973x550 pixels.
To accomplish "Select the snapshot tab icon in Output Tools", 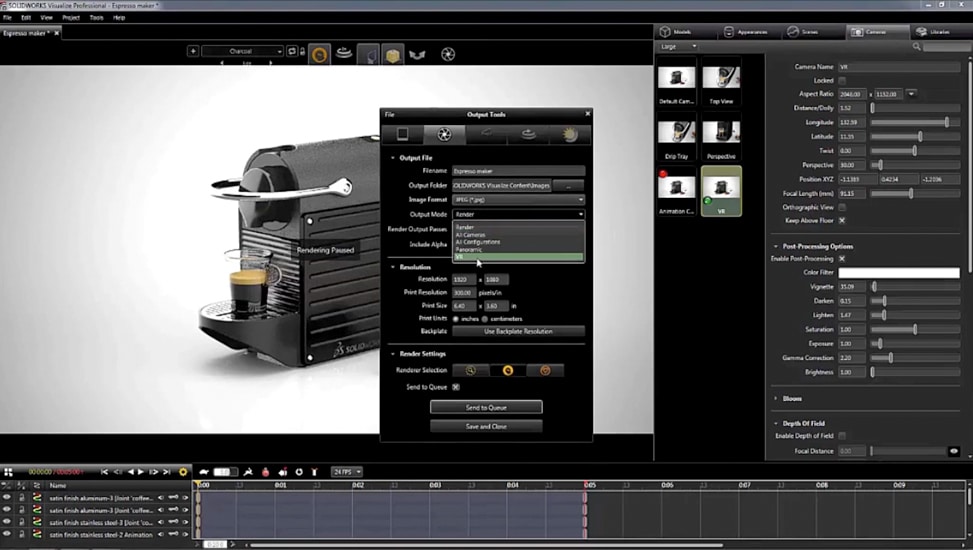I will (402, 134).
